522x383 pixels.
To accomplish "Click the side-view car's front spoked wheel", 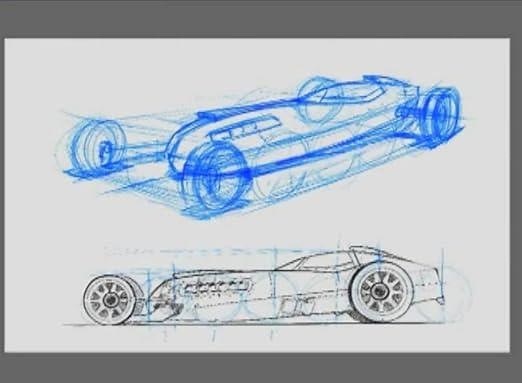I will point(109,300).
